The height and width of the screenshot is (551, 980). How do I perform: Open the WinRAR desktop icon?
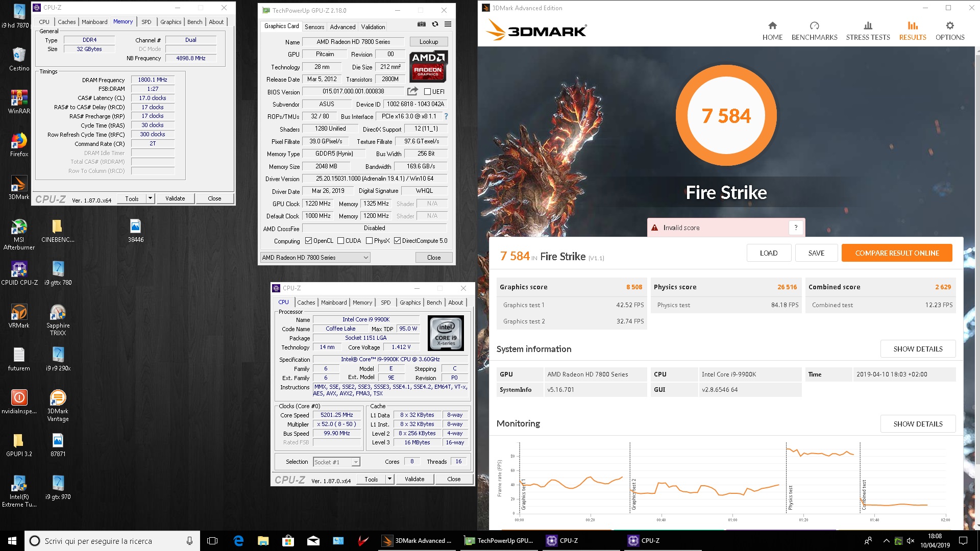pyautogui.click(x=19, y=102)
